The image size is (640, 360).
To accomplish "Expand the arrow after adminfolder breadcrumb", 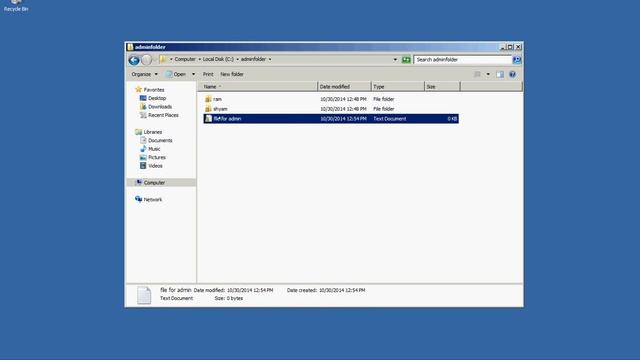I will click(270, 59).
